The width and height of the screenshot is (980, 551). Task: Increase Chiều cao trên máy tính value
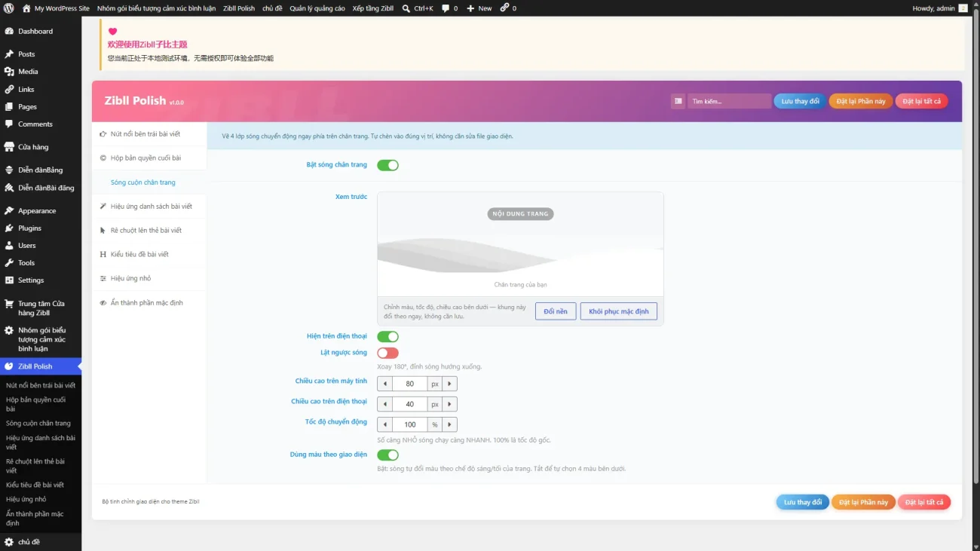point(449,384)
